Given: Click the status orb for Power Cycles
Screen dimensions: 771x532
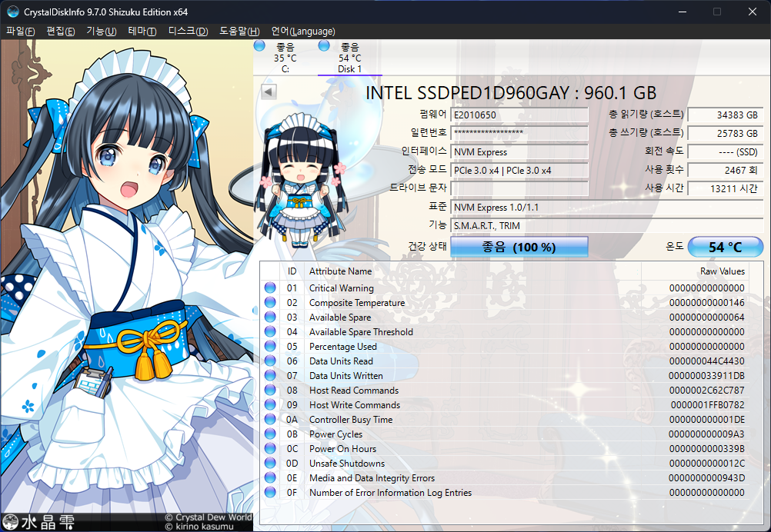Looking at the screenshot, I should (270, 434).
